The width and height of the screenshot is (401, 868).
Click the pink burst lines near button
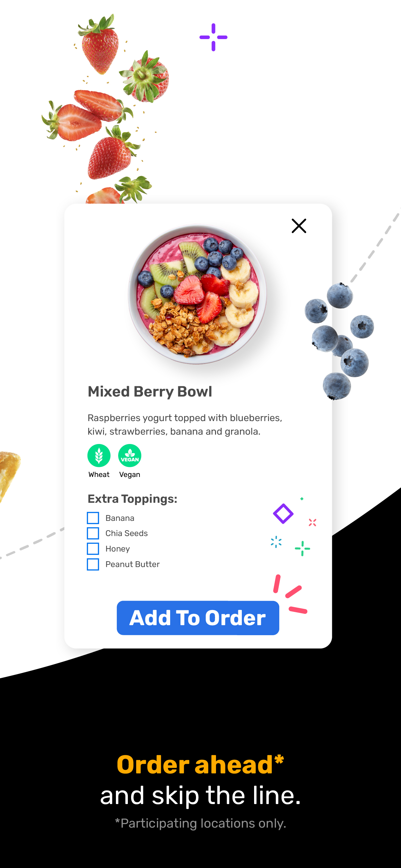[x=290, y=594]
